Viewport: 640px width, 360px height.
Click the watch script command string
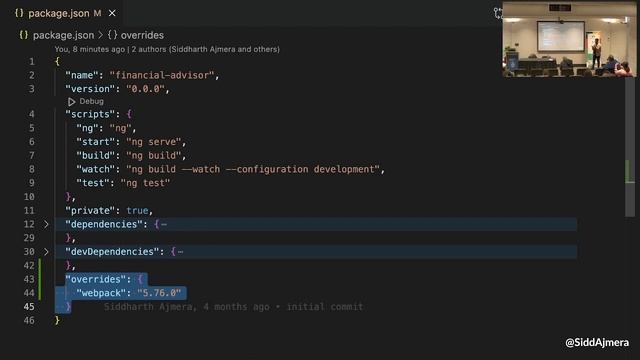click(x=253, y=169)
